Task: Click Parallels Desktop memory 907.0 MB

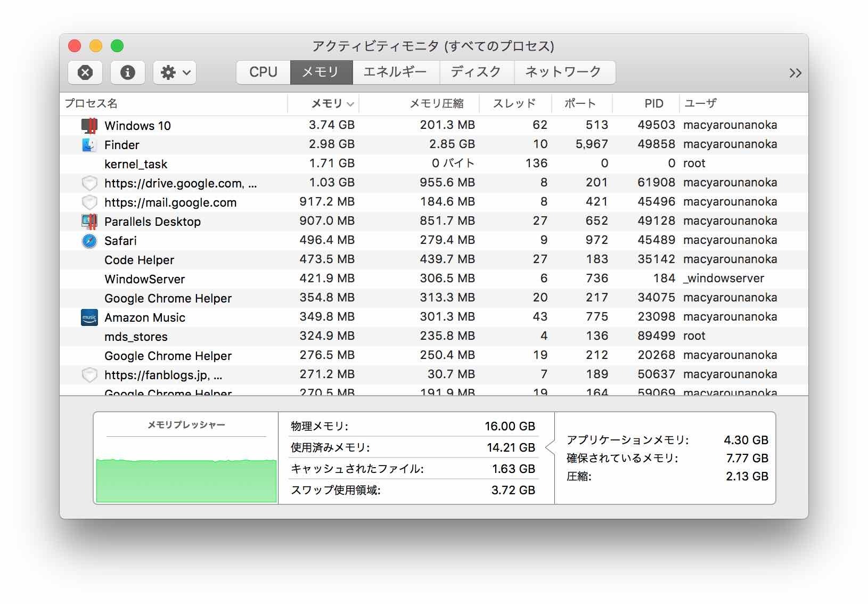Action: [x=327, y=221]
